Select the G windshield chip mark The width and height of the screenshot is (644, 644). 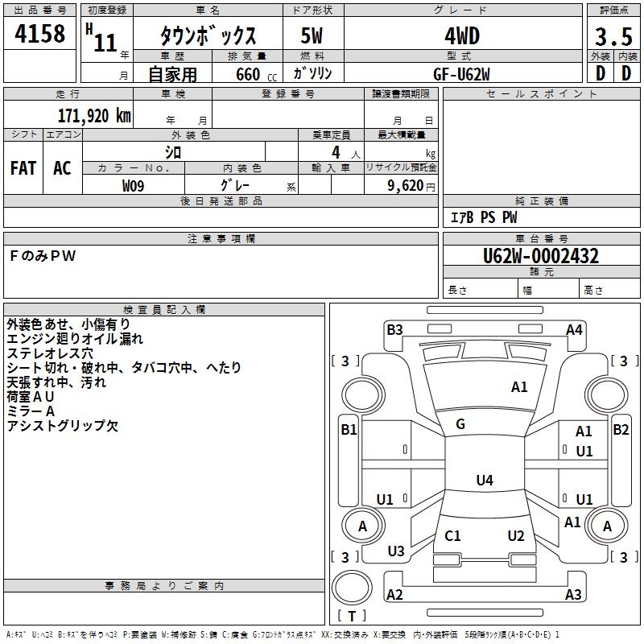click(460, 424)
